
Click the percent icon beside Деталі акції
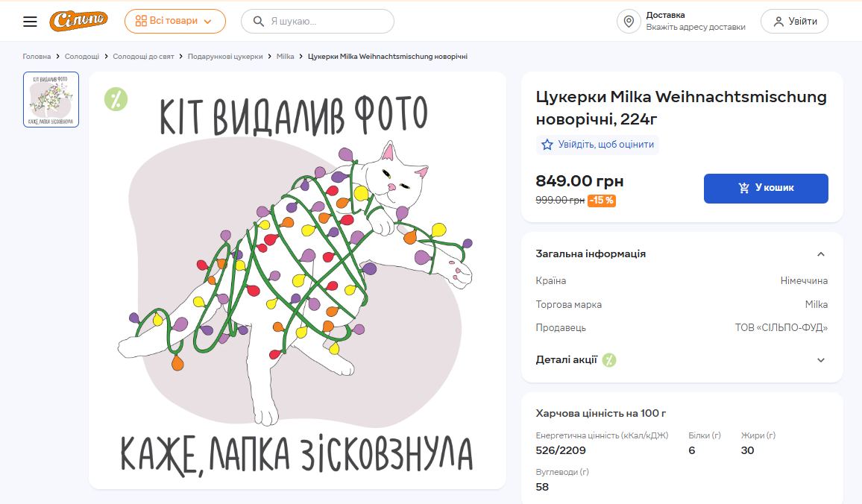pyautogui.click(x=609, y=360)
